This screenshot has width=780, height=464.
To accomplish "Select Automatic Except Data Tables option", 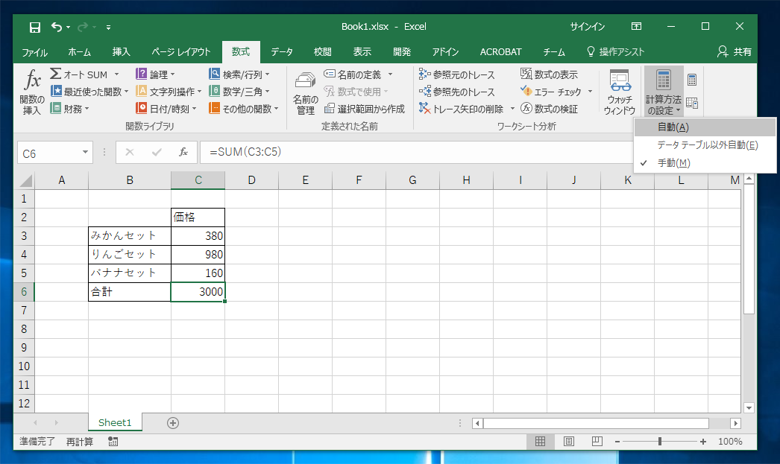I will 705,145.
